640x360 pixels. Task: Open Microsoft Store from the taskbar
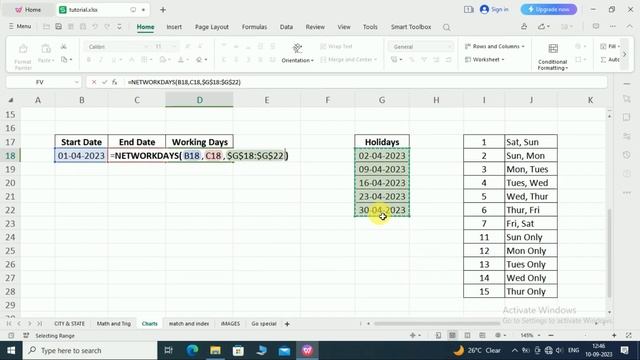(x=238, y=350)
